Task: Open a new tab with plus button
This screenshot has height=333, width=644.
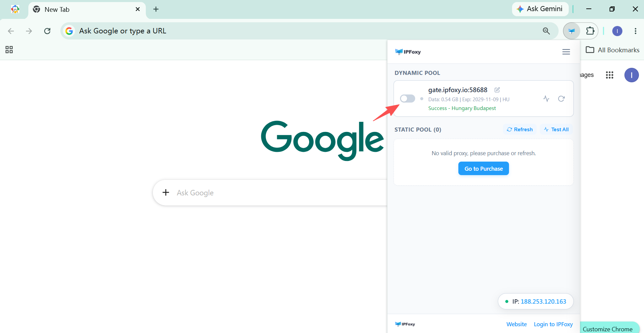Action: tap(156, 9)
